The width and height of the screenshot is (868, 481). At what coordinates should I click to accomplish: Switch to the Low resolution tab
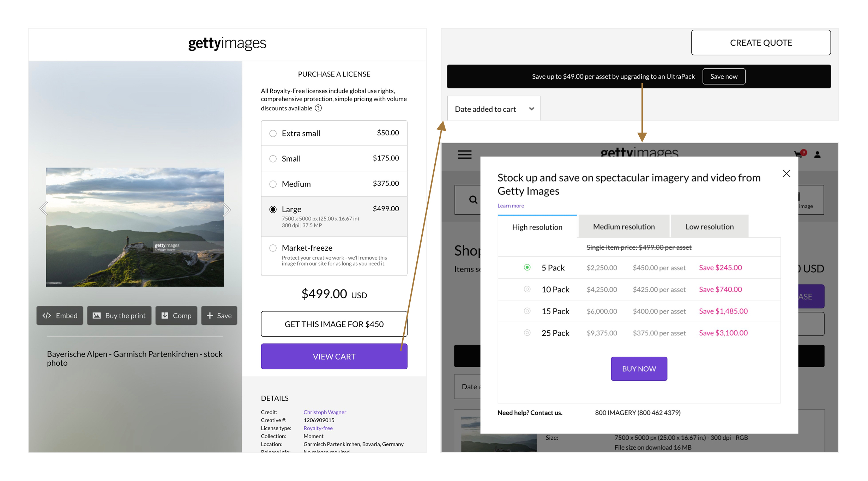(709, 227)
